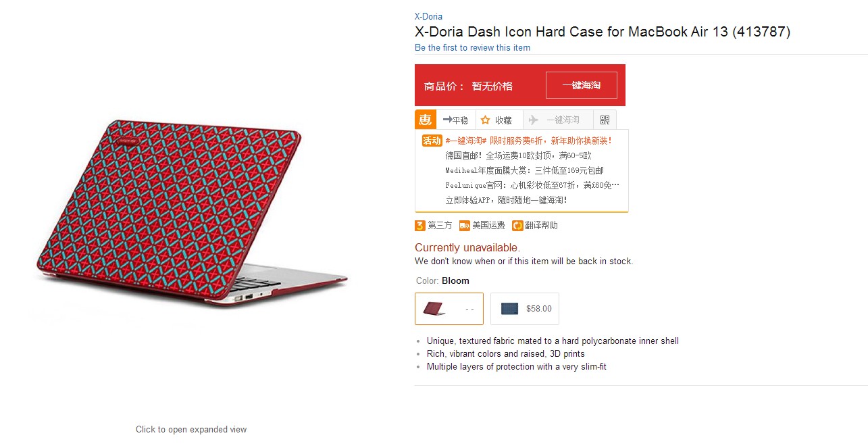Select the blue $58.00 color option
This screenshot has width=868, height=448.
pos(525,309)
